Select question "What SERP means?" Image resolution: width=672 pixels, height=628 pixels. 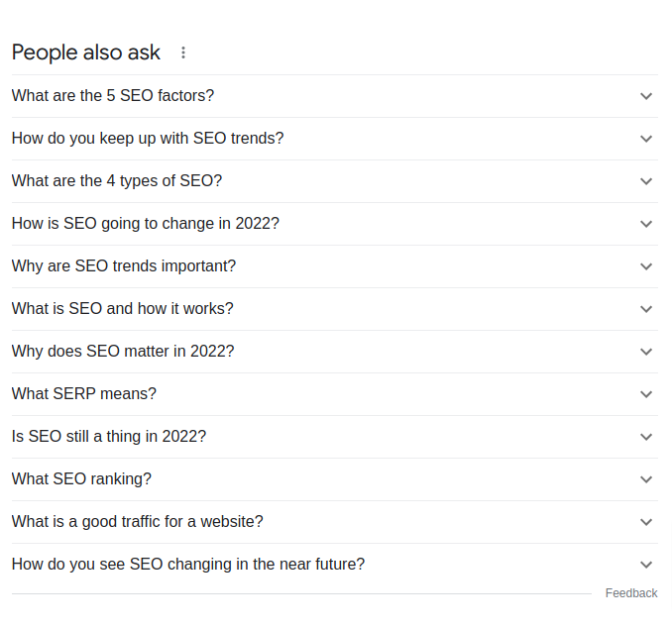84,394
